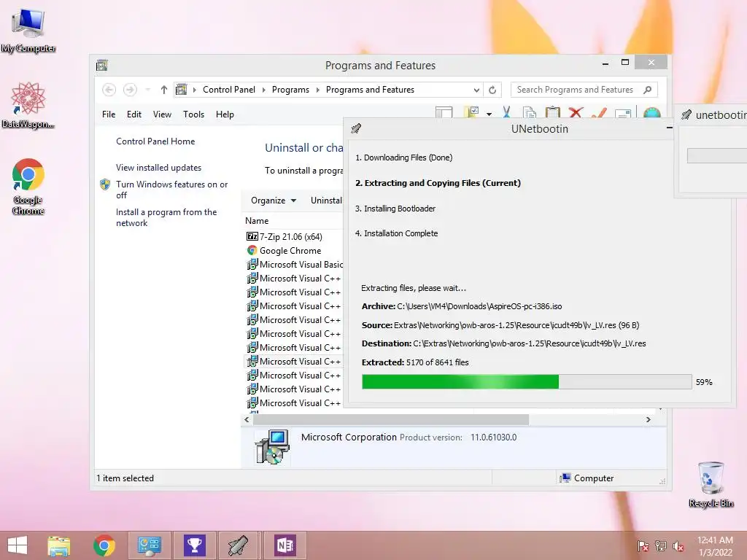Click Install a program from the network
The image size is (747, 560).
166,217
